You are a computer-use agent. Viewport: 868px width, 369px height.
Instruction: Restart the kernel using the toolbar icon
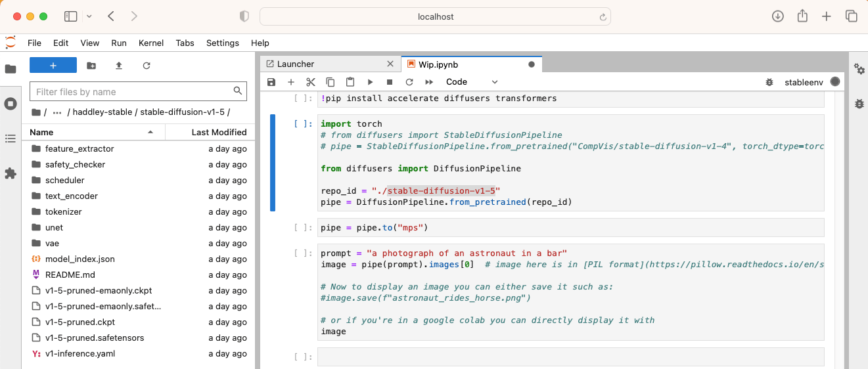(x=409, y=82)
